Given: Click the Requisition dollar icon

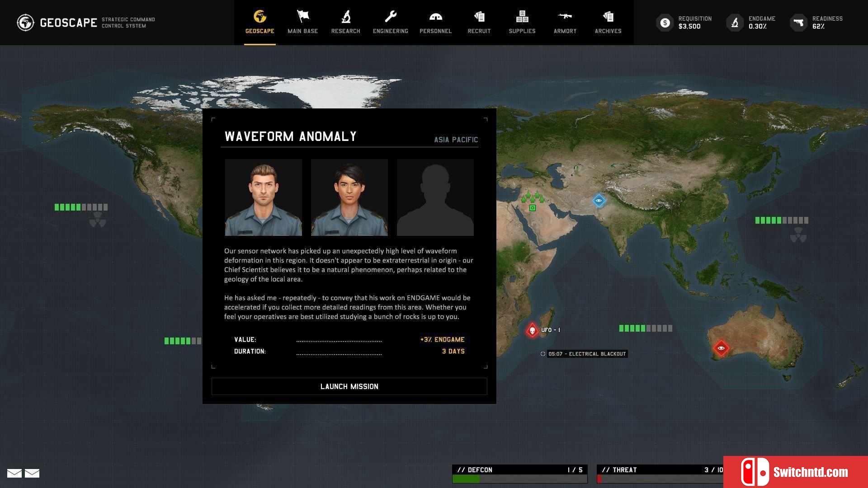Looking at the screenshot, I should coord(665,23).
